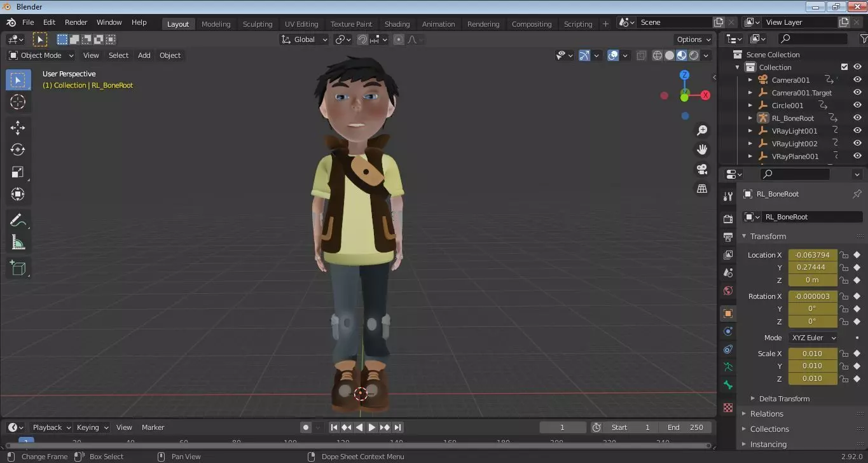Switch to the Sculpting workspace tab
Screen dimensions: 868x463
pyautogui.click(x=258, y=24)
